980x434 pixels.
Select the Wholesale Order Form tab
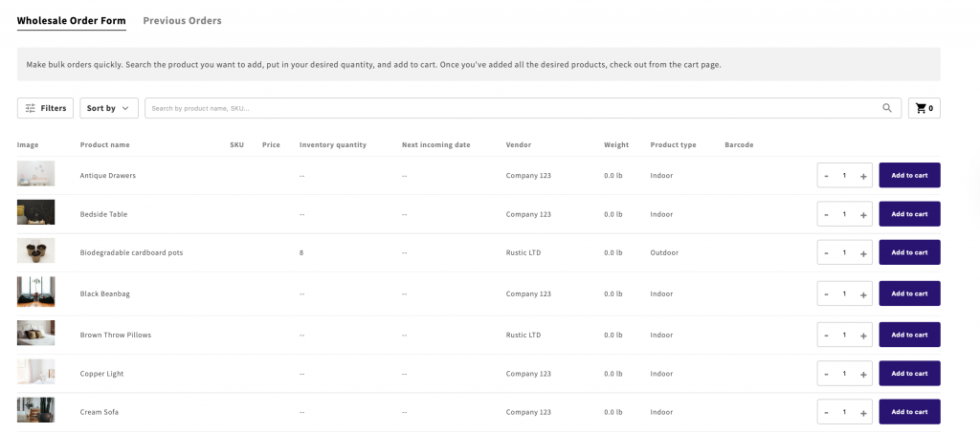click(x=71, y=20)
